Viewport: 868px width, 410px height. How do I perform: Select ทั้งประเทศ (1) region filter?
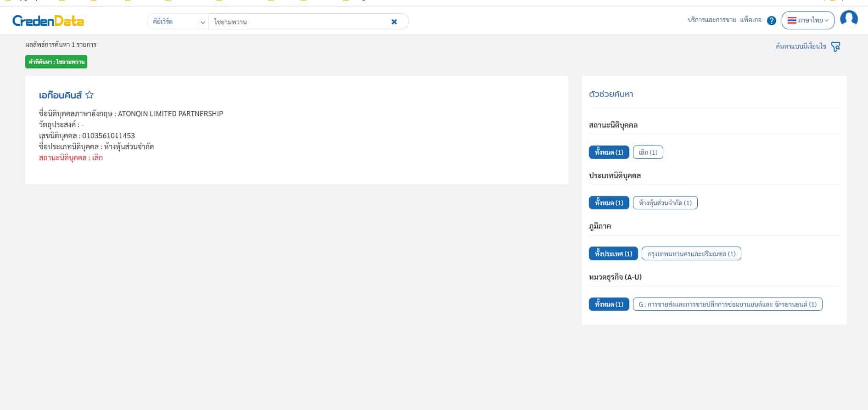(x=613, y=254)
